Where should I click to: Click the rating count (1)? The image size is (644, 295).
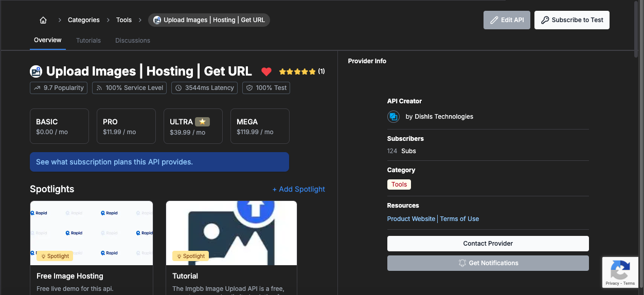[x=321, y=71]
